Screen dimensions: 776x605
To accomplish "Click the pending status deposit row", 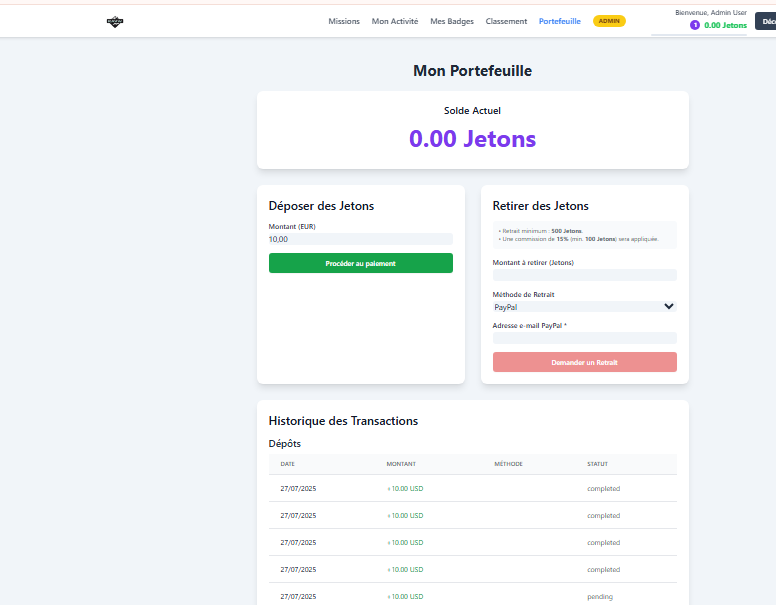I will tap(472, 596).
